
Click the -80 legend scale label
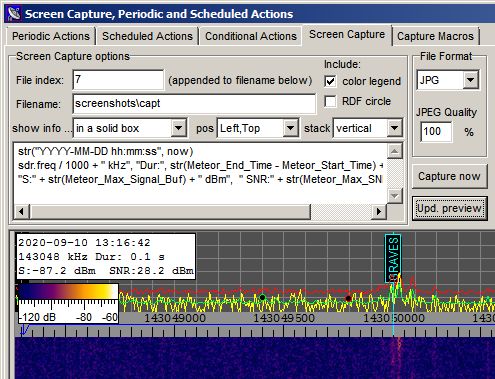pos(84,317)
